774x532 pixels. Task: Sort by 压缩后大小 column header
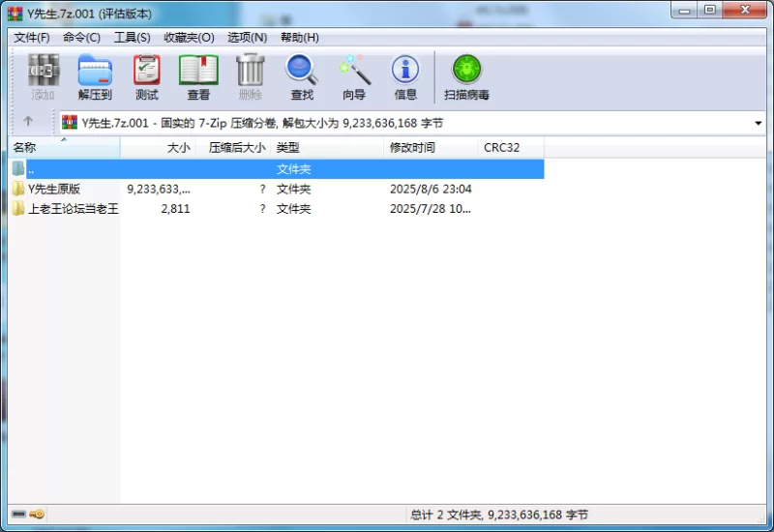pos(233,147)
